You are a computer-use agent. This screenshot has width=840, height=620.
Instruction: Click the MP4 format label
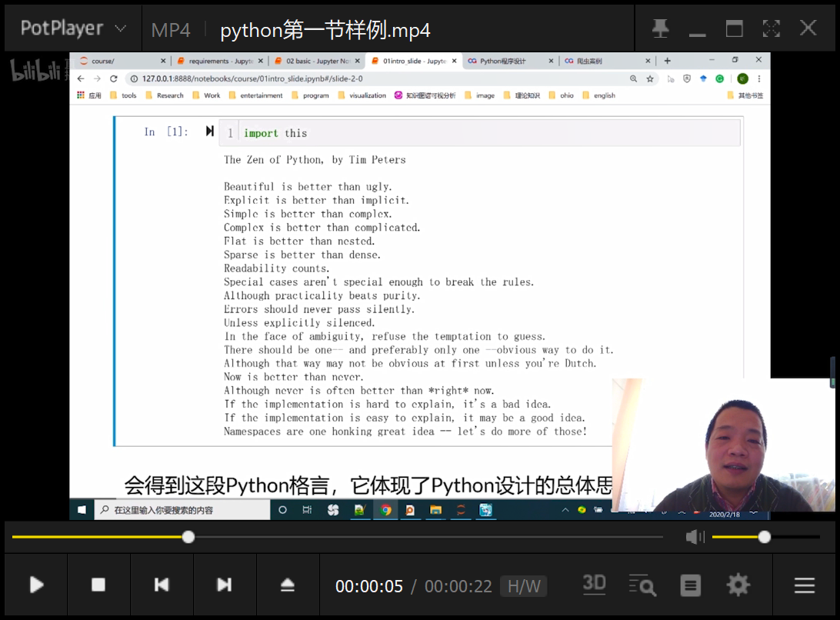tap(171, 30)
